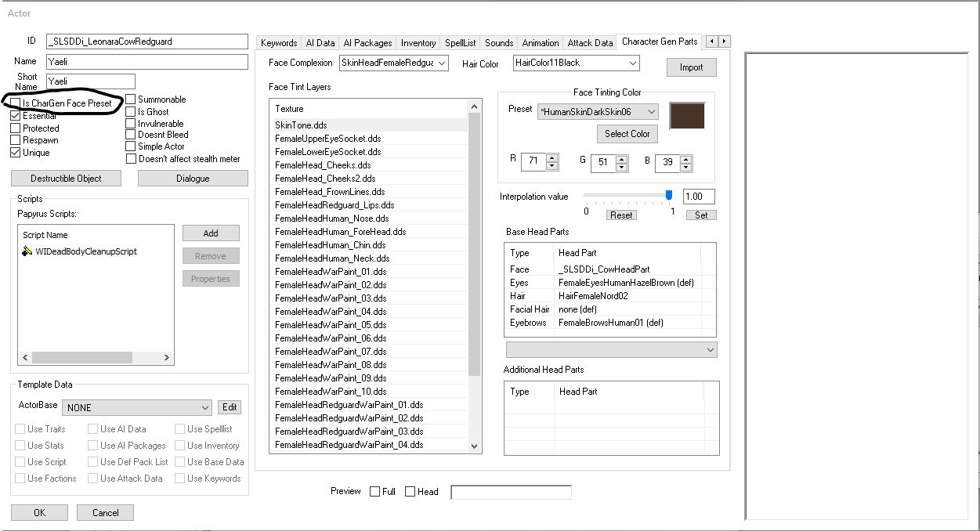The height and width of the screenshot is (531, 980).
Task: Cancel the Actor dialog
Action: pos(105,513)
